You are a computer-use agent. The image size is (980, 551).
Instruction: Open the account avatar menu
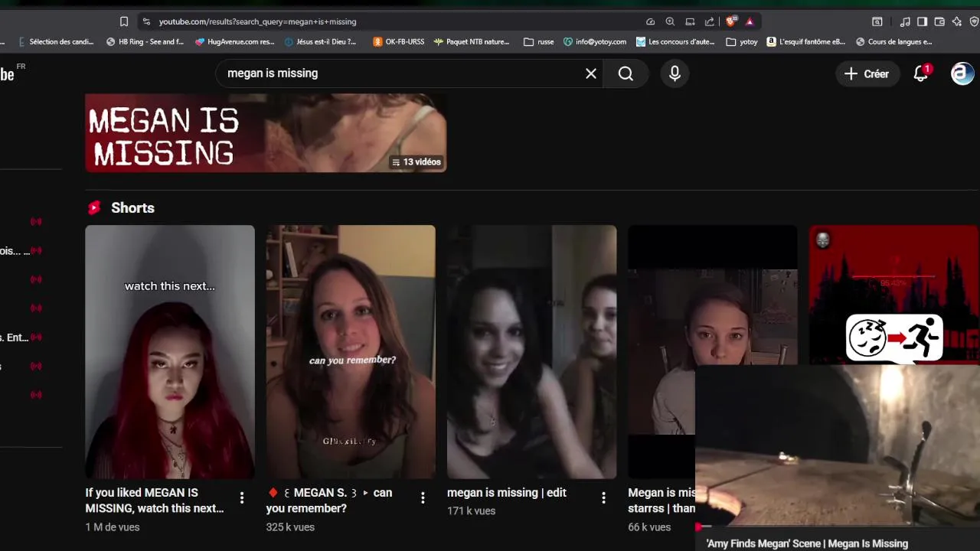tap(962, 73)
